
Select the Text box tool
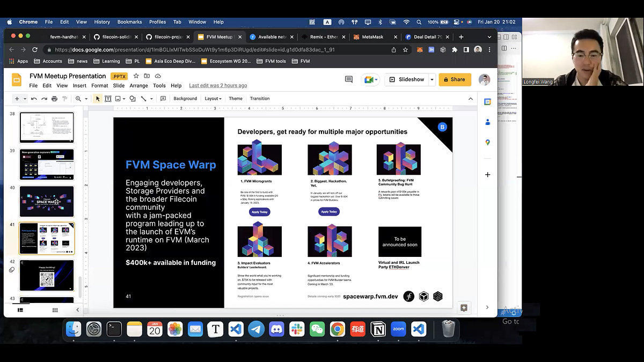[108, 99]
